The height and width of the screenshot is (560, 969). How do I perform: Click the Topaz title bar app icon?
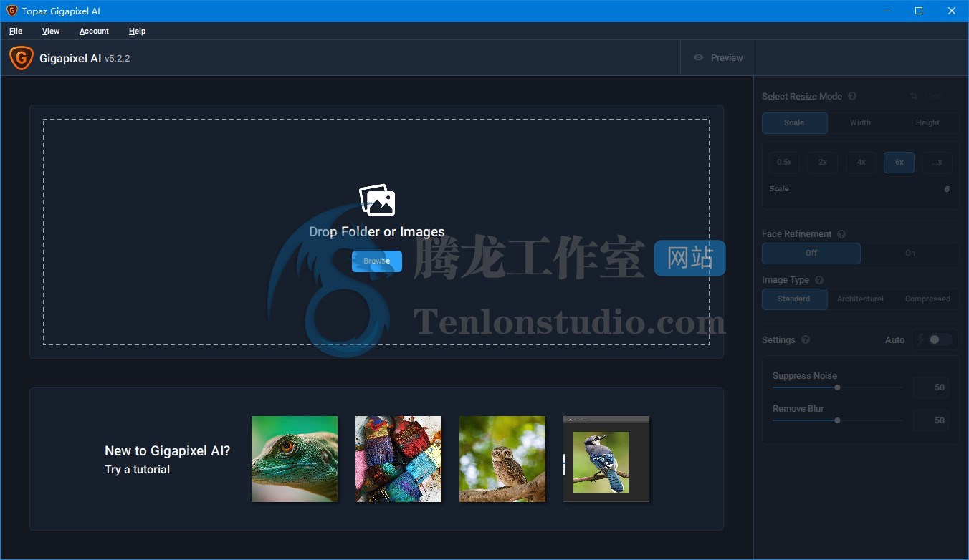(x=11, y=11)
